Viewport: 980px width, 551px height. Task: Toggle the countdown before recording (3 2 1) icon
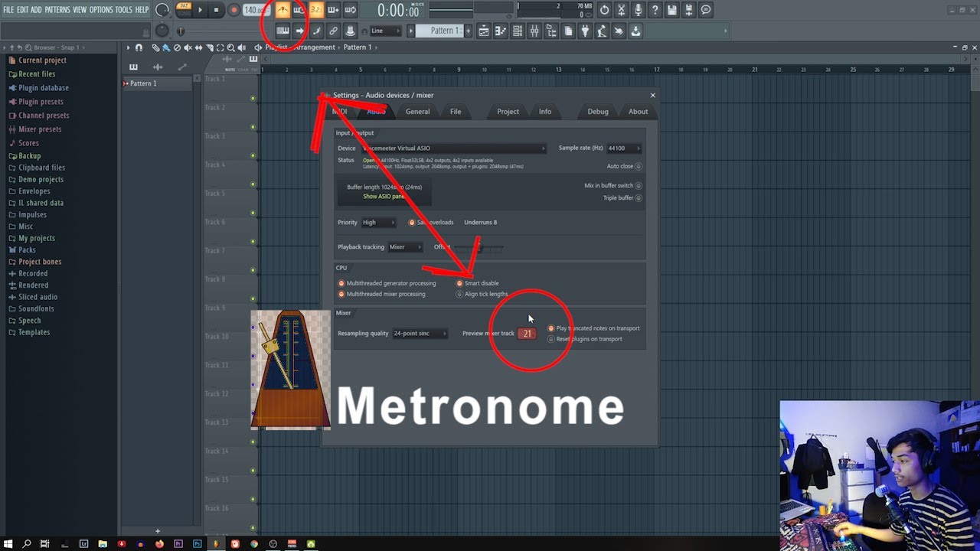tap(316, 10)
